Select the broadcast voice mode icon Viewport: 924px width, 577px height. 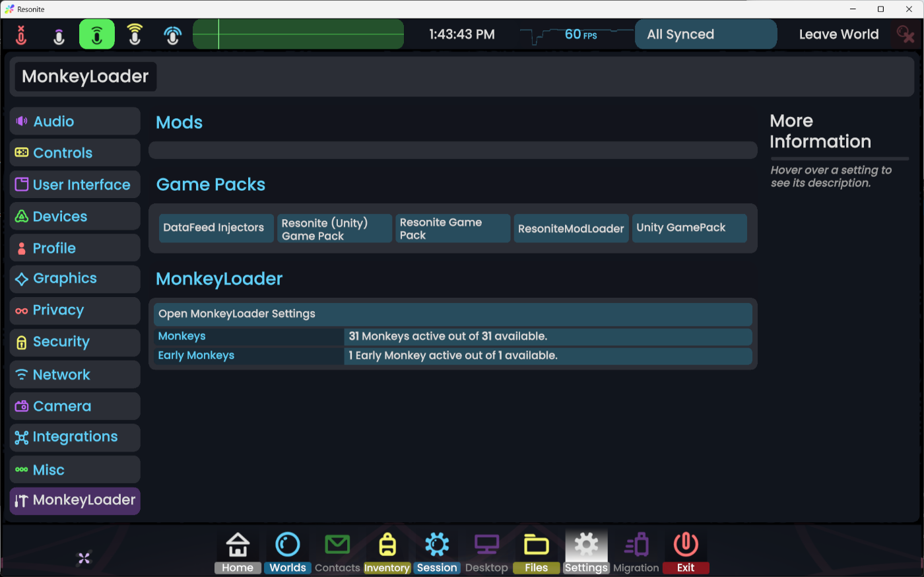click(173, 34)
